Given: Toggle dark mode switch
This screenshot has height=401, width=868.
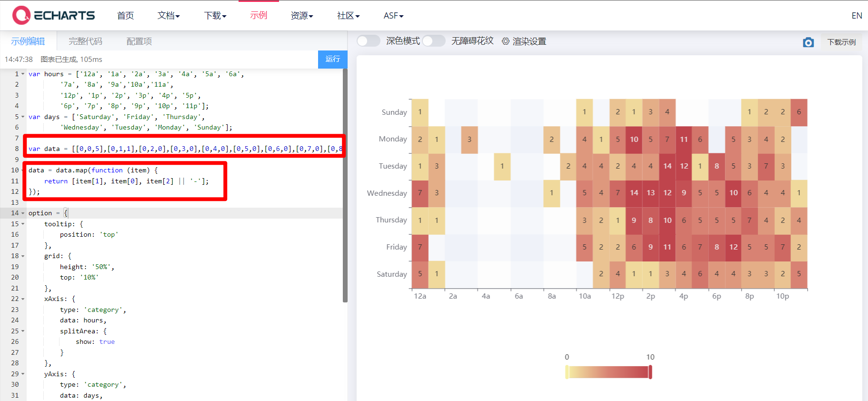Looking at the screenshot, I should tap(368, 41).
